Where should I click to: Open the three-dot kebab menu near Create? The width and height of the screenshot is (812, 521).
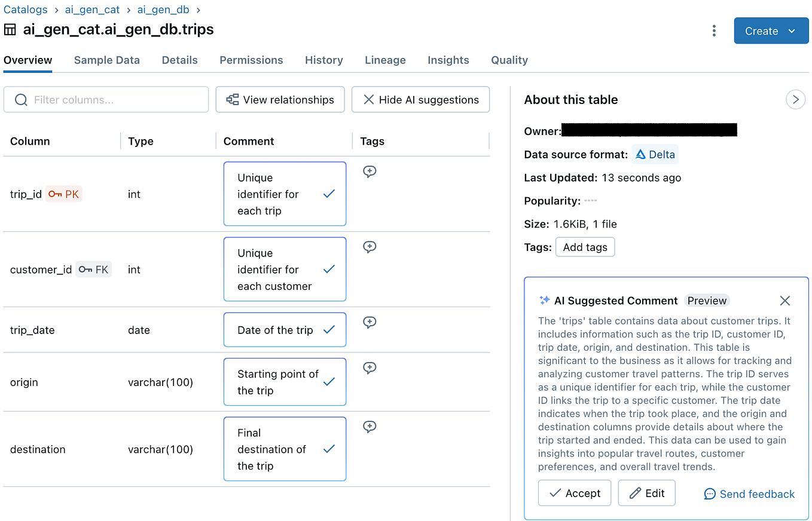(x=714, y=30)
